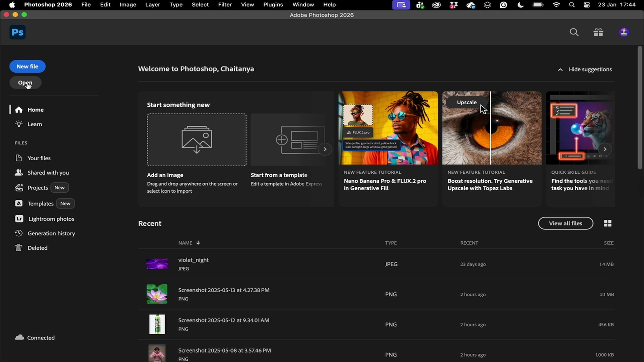Viewport: 644px width, 362px height.
Task: Open Lightroom photos in sidebar
Action: click(51, 219)
